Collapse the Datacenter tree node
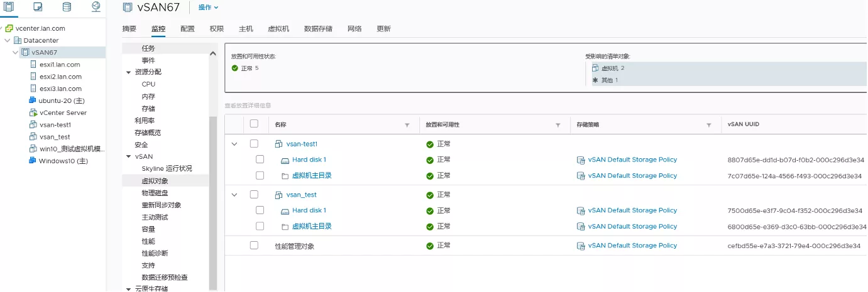 click(x=8, y=40)
